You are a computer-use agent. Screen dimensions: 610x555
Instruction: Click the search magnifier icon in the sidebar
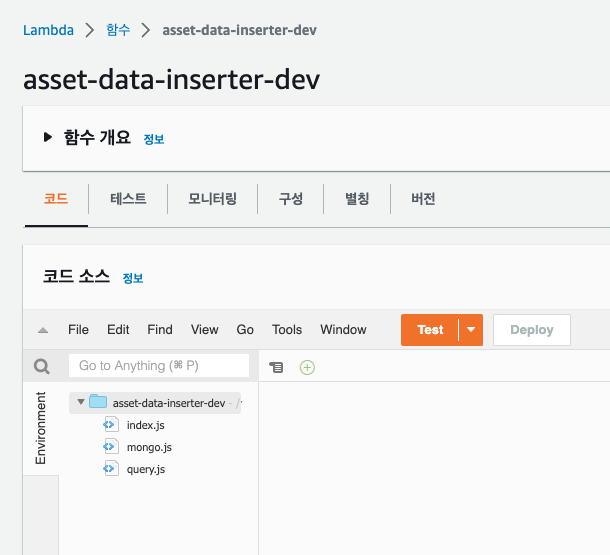(42, 367)
